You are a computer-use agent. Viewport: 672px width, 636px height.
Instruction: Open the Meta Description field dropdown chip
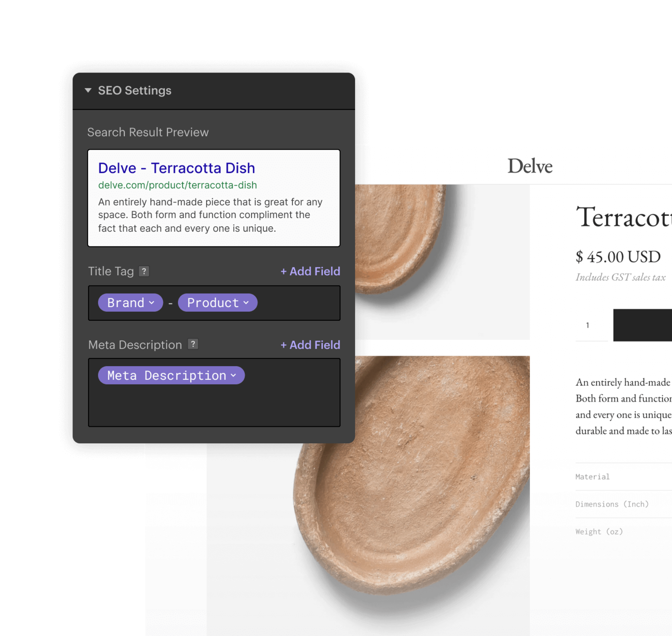pos(171,375)
